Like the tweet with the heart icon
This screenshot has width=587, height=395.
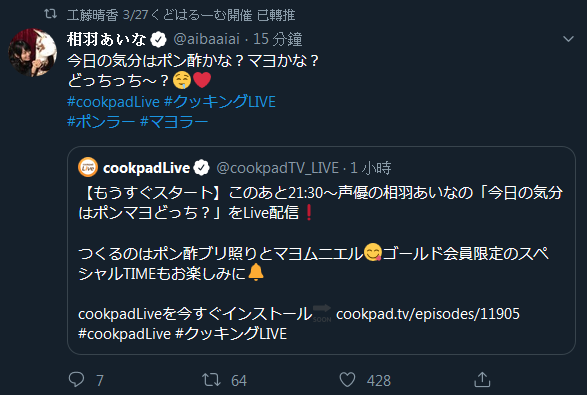coord(347,380)
